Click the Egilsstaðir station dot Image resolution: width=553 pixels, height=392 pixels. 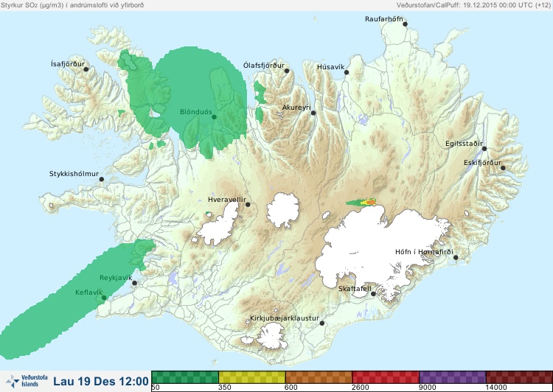[x=484, y=149]
